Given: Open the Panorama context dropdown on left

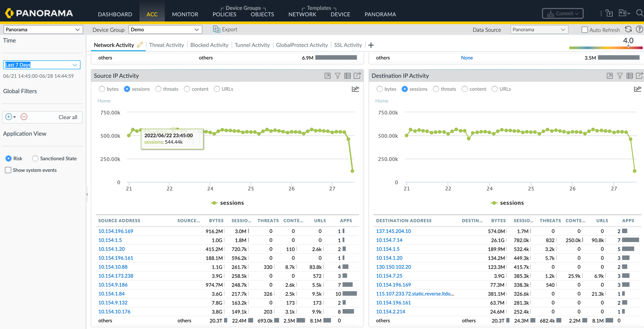Looking at the screenshot, I should click(x=43, y=30).
